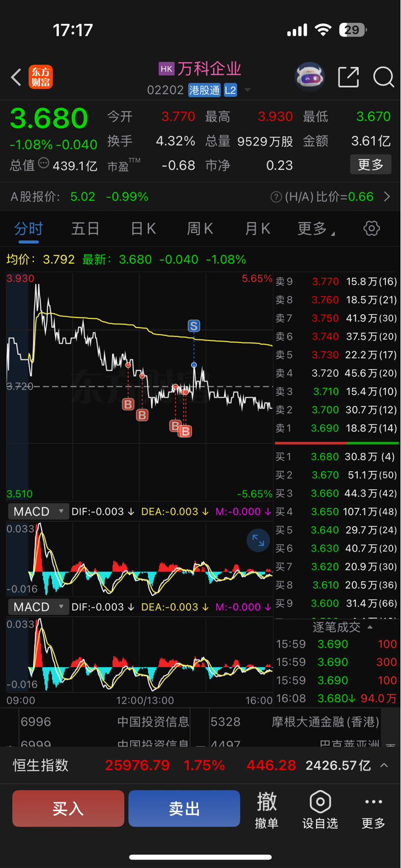Expand stock switcher triangle near 02202
This screenshot has height=868, width=401.
coord(248,90)
